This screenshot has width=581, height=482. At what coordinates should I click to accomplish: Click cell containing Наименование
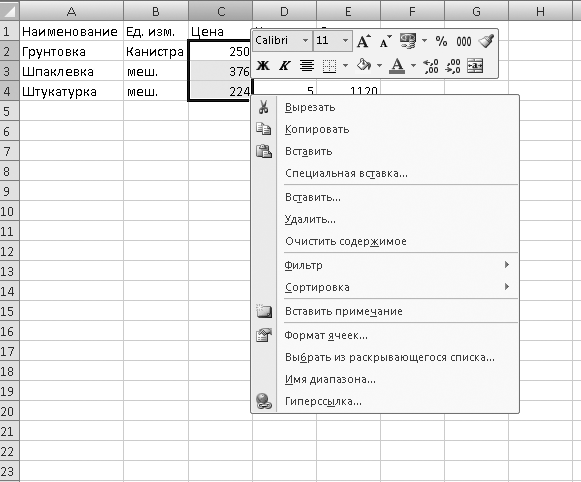click(x=72, y=31)
